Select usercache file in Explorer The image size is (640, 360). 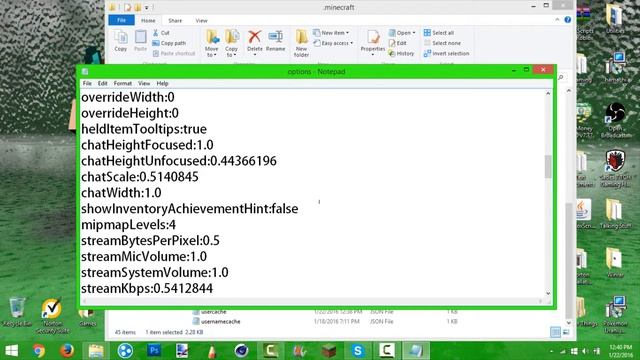pyautogui.click(x=213, y=312)
